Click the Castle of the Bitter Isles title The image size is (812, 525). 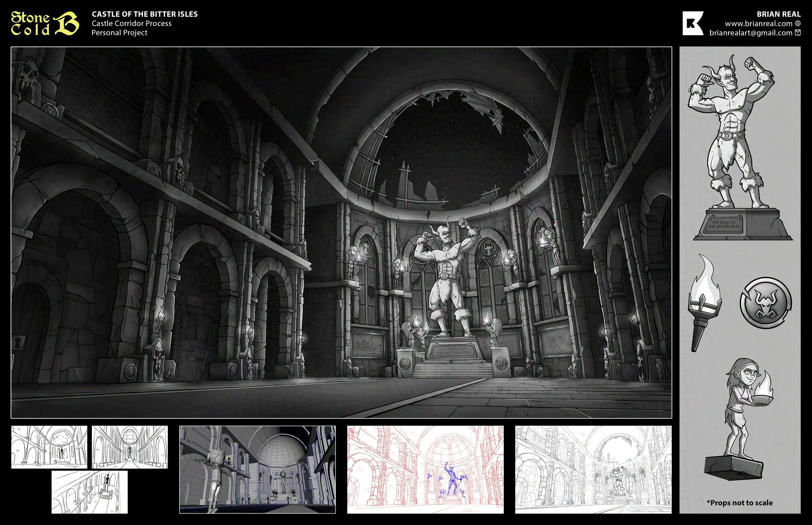pyautogui.click(x=145, y=14)
